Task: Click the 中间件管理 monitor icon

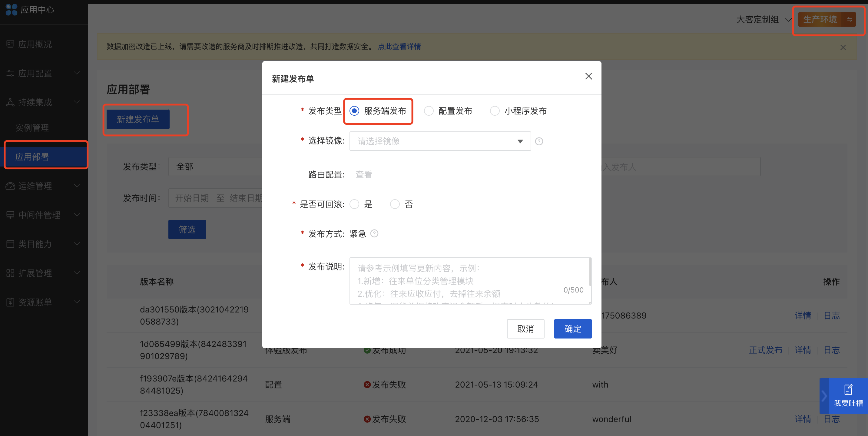Action: click(10, 215)
